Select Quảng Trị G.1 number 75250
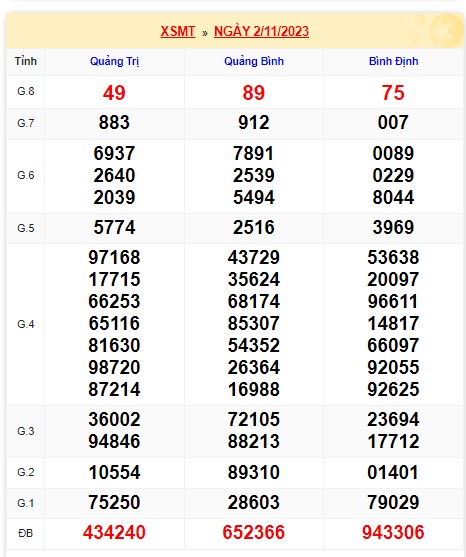 click(x=114, y=502)
